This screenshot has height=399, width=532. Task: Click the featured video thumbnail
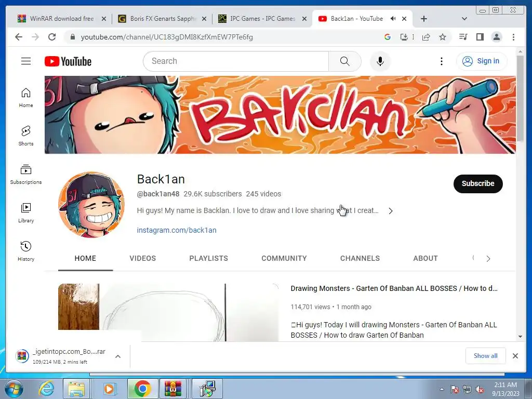(x=168, y=312)
